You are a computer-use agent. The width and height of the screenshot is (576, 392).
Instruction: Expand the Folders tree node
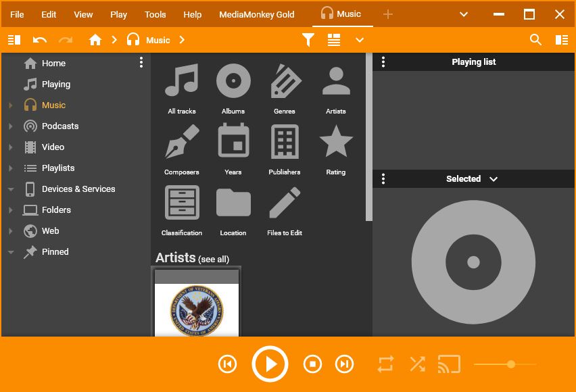11,210
